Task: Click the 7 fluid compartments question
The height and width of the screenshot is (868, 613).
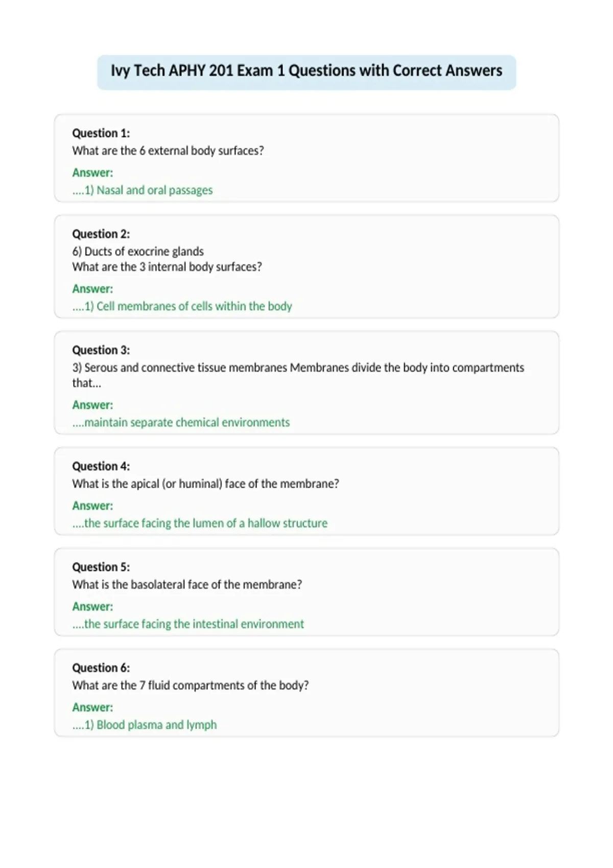Action: pos(191,685)
